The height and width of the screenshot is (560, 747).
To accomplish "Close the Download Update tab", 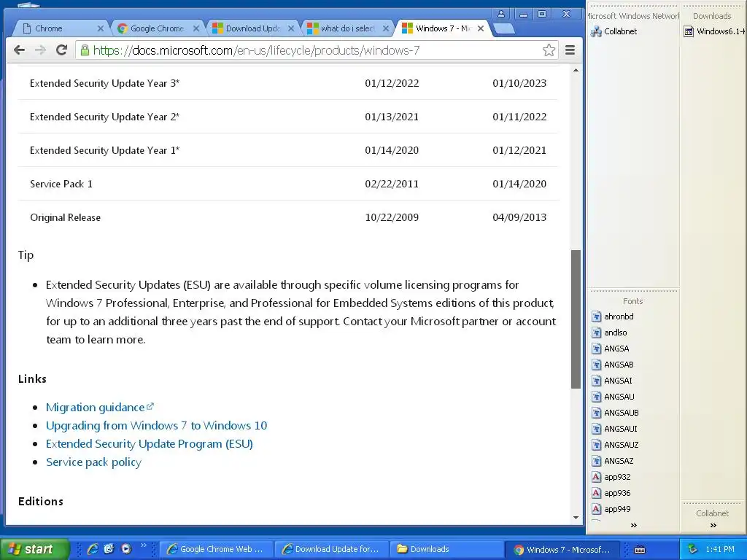I will 290,28.
